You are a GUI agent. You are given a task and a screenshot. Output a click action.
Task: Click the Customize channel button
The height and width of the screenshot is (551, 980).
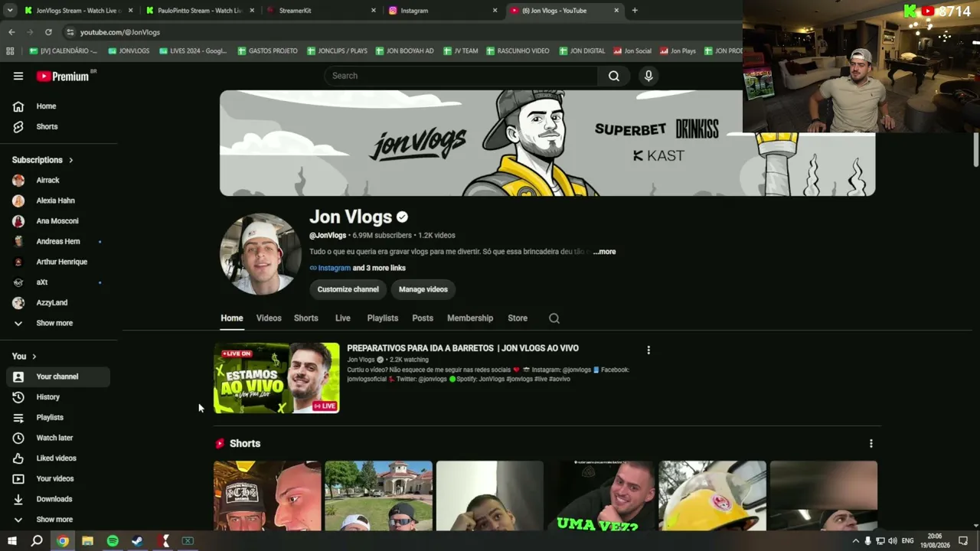348,289
